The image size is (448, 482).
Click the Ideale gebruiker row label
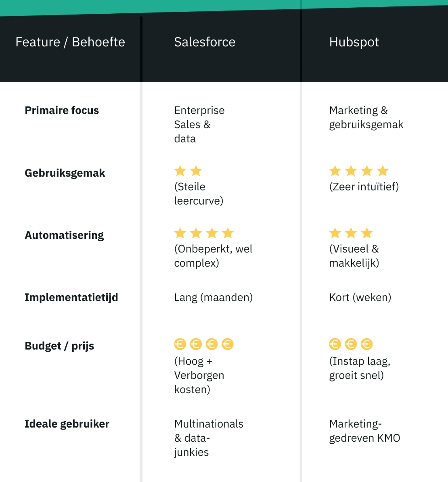coord(67,424)
